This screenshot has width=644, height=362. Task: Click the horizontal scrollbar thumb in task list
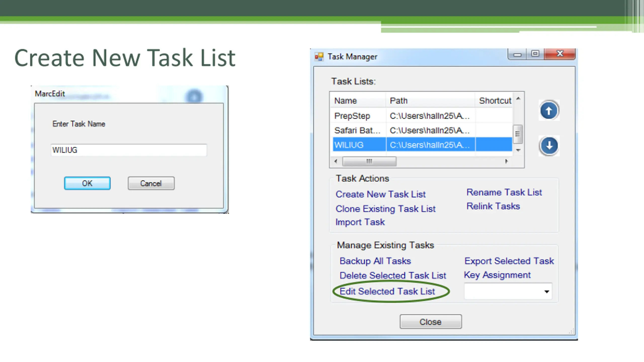[x=369, y=161]
